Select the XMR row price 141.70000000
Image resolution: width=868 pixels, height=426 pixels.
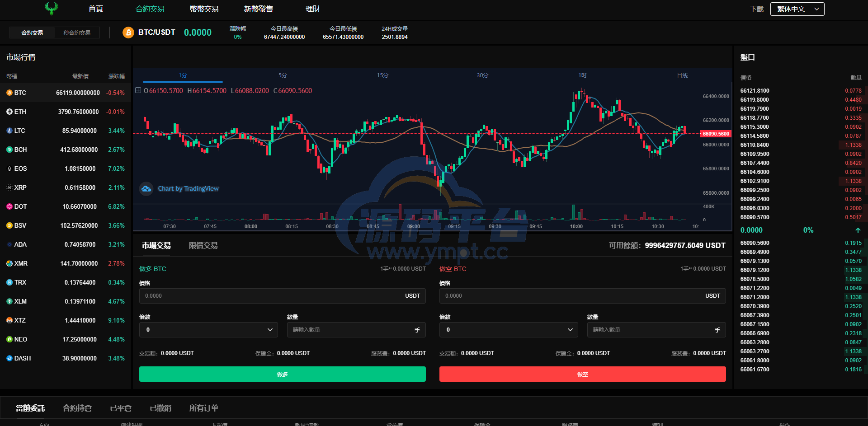79,263
